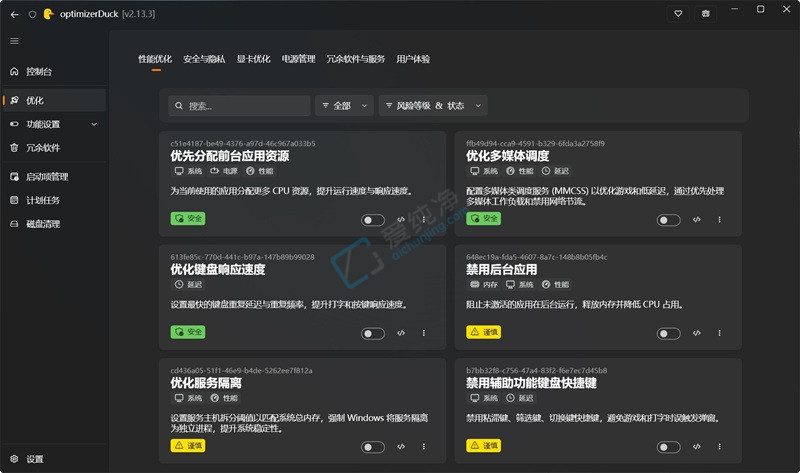The width and height of the screenshot is (800, 473).
Task: Go back using the arrow icon
Action: (14, 14)
